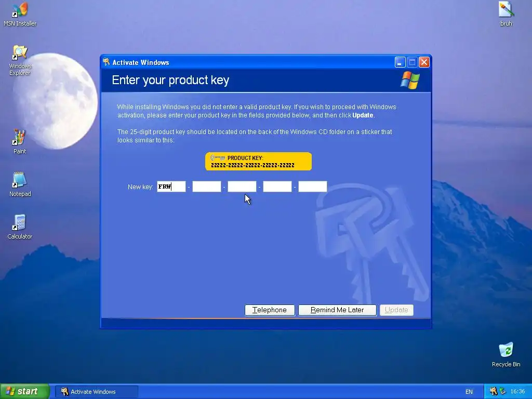Click the Telephone button
Viewport: 532px width, 399px height.
(x=270, y=310)
